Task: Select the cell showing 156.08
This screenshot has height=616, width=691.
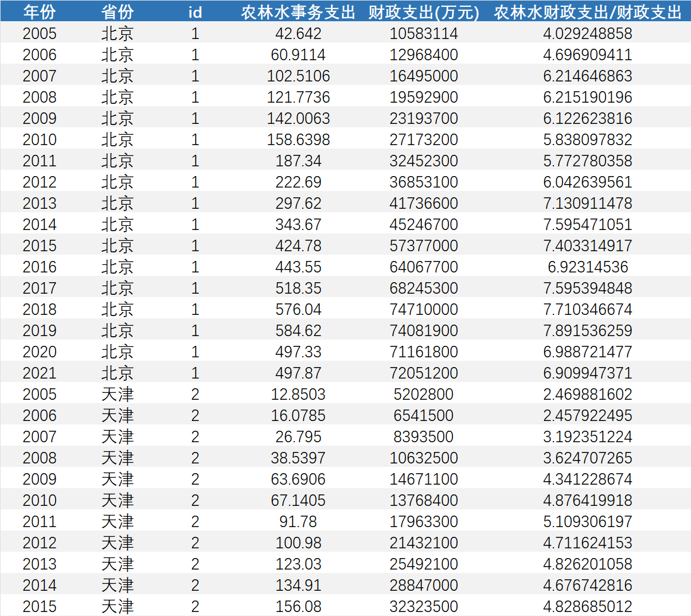Action: 298,607
